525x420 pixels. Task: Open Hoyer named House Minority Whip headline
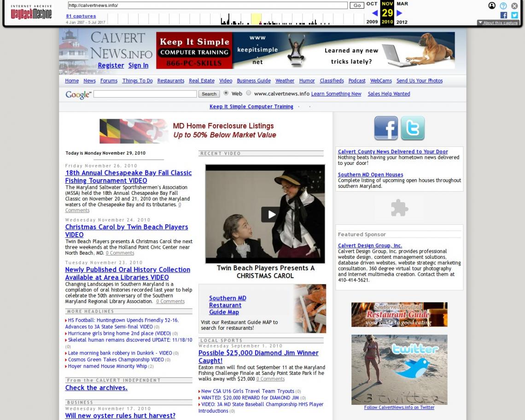tap(107, 366)
